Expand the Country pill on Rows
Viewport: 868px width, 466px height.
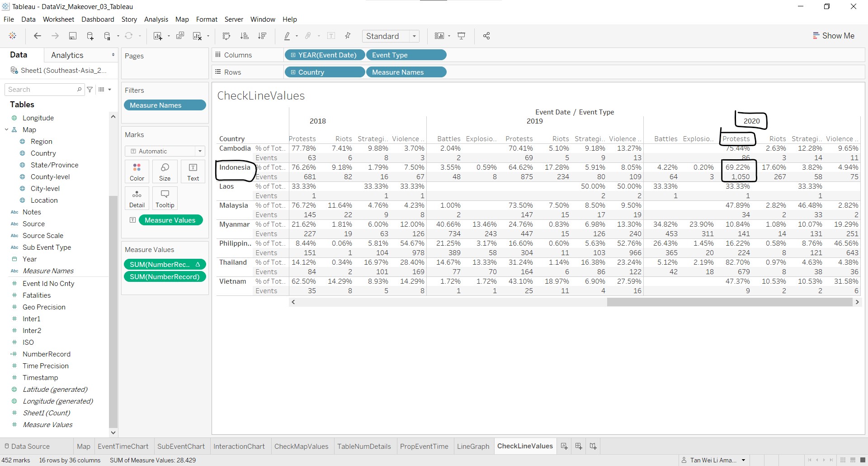(293, 72)
